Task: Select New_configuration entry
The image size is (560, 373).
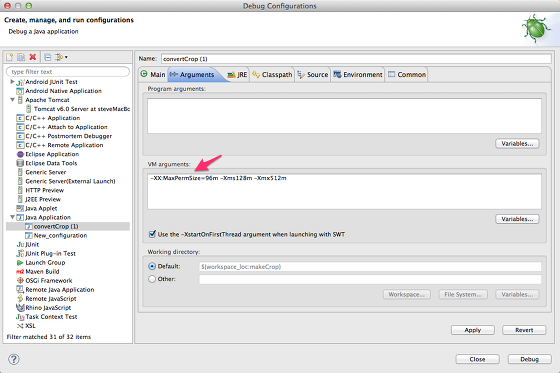Action: 60,235
